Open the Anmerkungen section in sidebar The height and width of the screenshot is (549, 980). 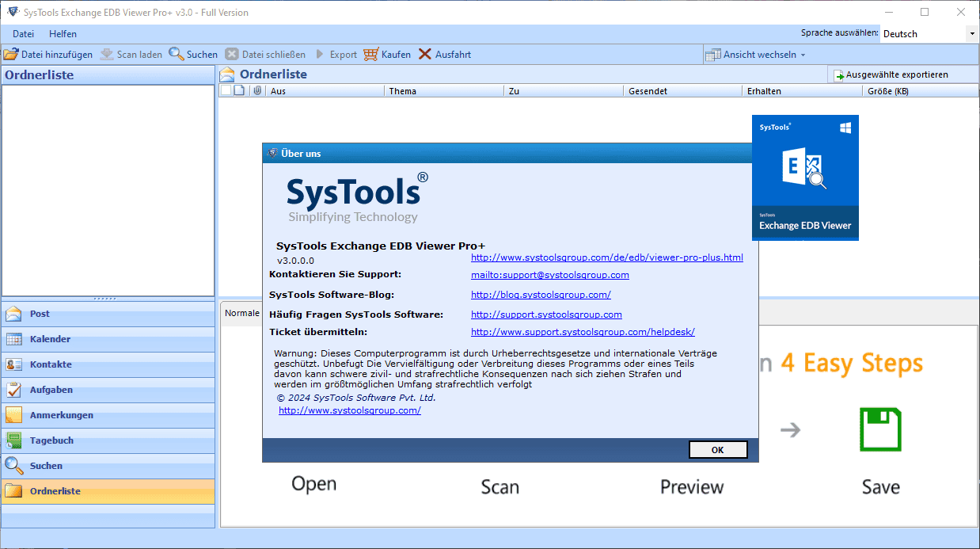(x=108, y=415)
